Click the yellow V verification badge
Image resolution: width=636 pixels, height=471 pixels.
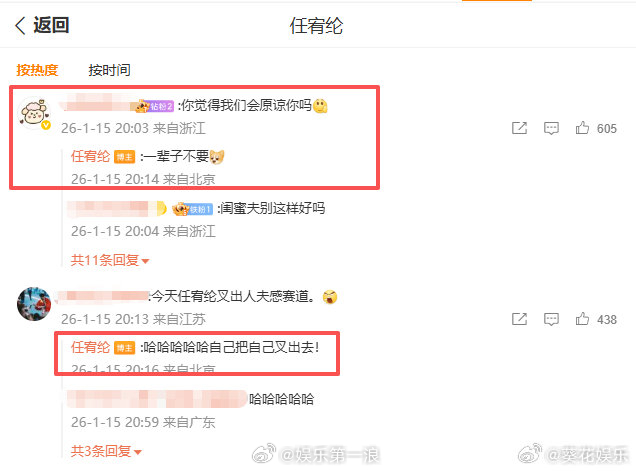click(46, 125)
